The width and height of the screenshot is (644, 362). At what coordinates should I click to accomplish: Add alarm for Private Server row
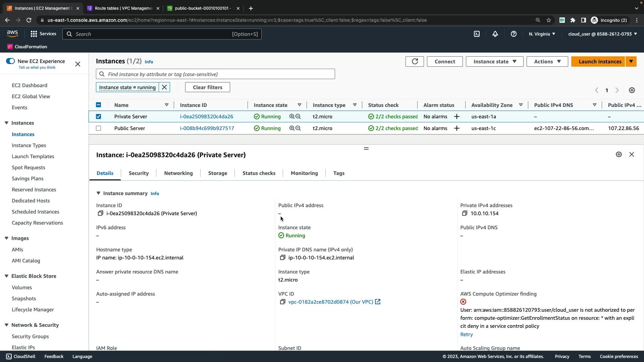(457, 117)
